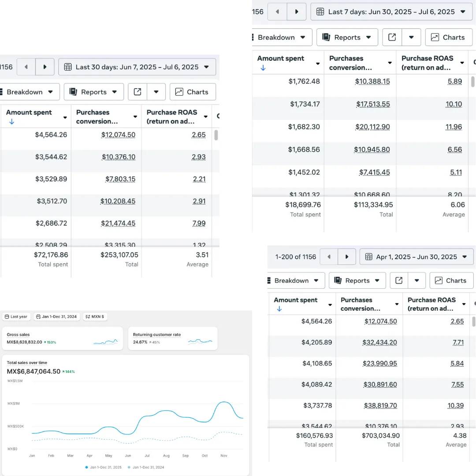
Task: Open the MXN $ currency chip
Action: coord(95,316)
